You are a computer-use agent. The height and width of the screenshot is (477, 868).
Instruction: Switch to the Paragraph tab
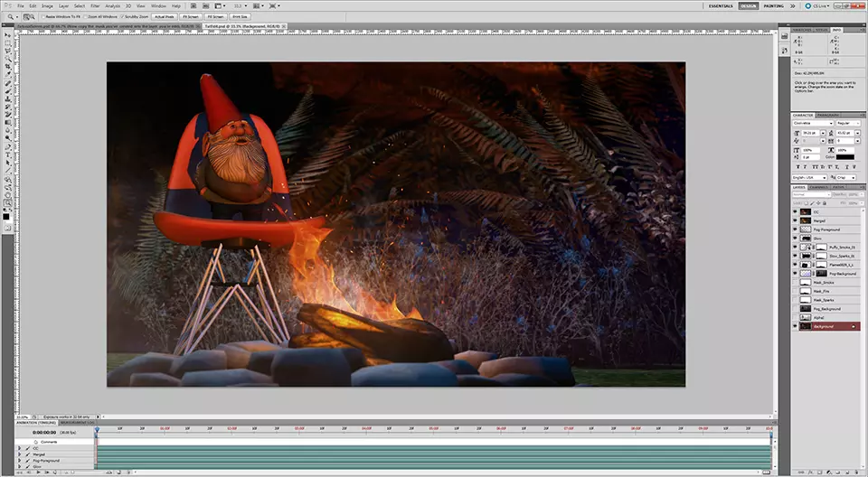[x=827, y=115]
